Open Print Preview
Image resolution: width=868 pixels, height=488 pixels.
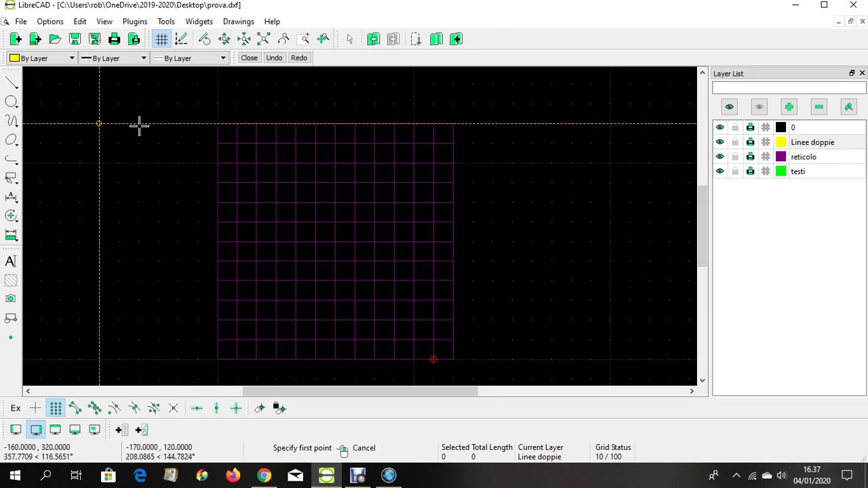(x=134, y=39)
